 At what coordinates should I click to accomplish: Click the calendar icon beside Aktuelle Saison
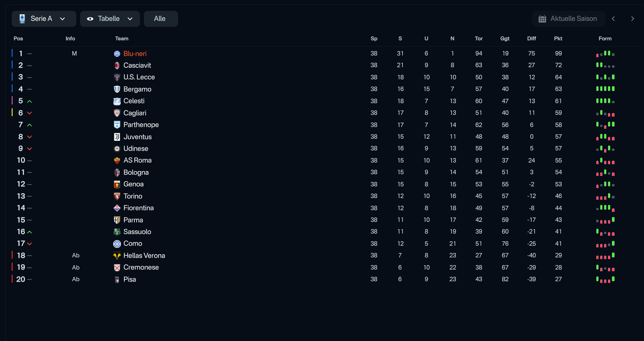pyautogui.click(x=542, y=19)
